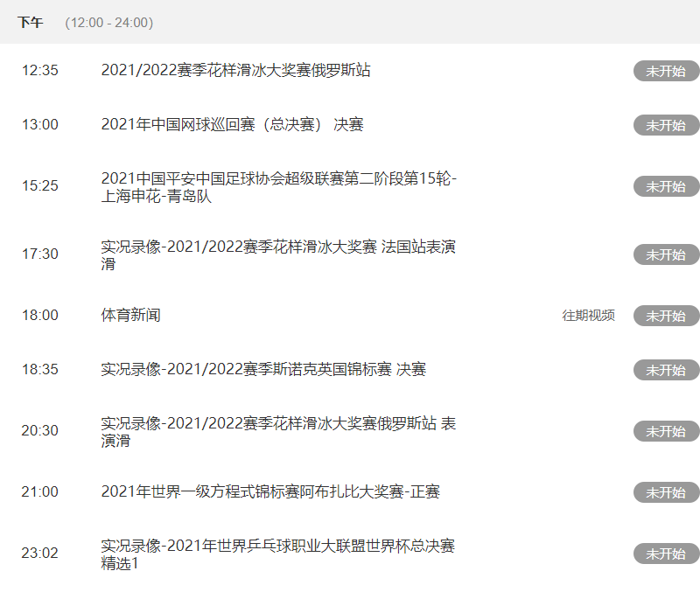Click 未开始 button for 体育新闻
Image resolution: width=700 pixels, height=592 pixels.
(x=666, y=316)
